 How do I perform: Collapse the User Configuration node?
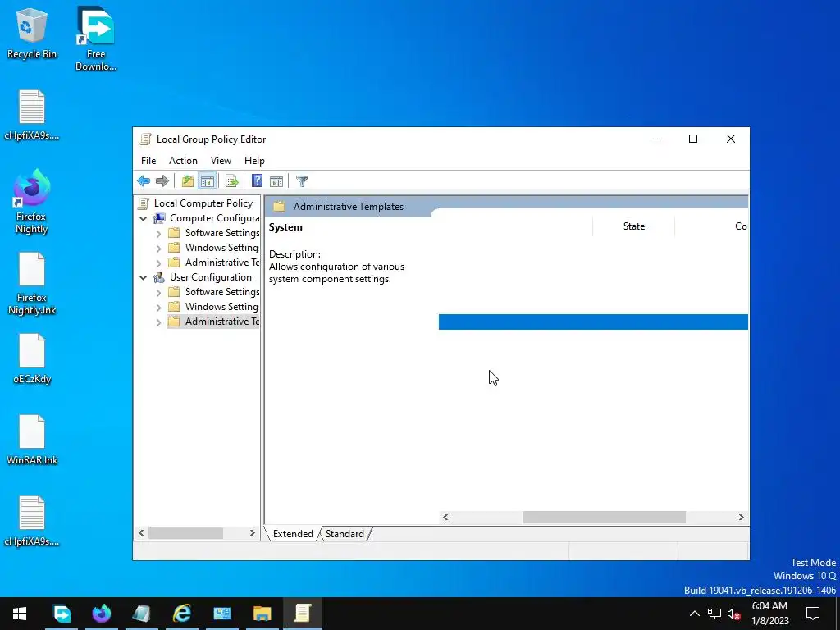click(143, 277)
